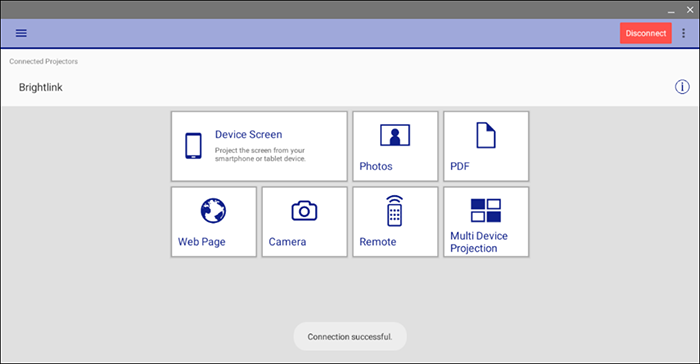
Task: Click the Camera icon
Action: (304, 211)
